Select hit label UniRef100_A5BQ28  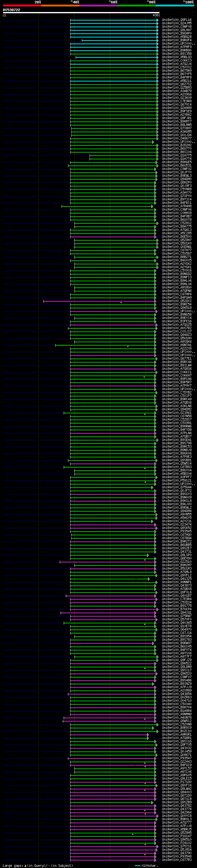(177, 37)
